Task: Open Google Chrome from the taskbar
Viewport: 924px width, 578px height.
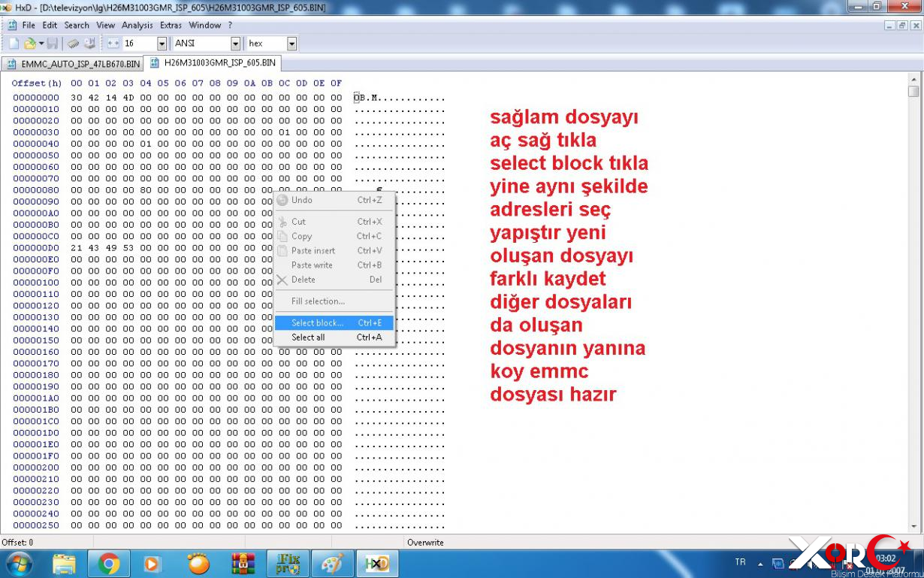Action: [x=109, y=563]
